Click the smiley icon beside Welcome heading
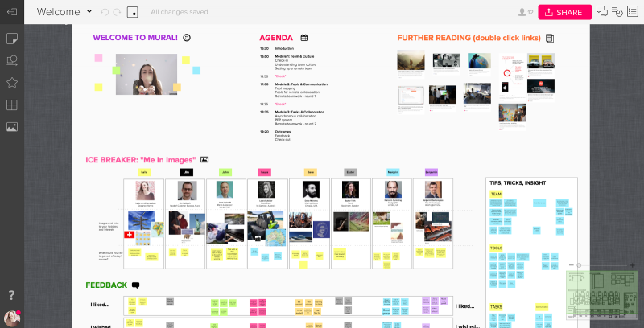644x328 pixels. click(x=187, y=38)
